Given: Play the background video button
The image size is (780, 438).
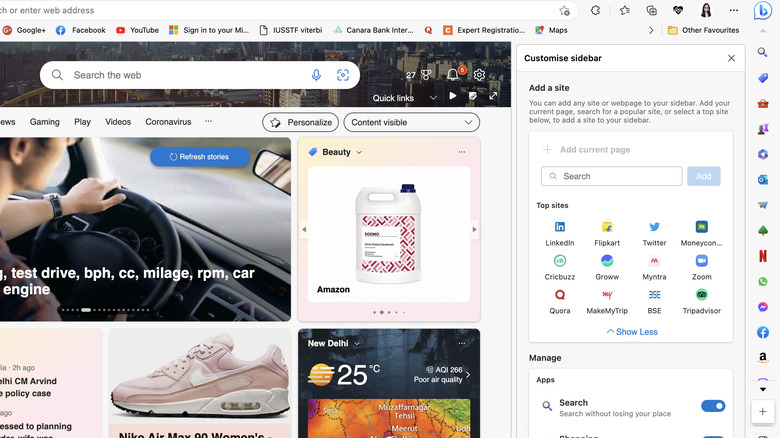Looking at the screenshot, I should pos(453,96).
